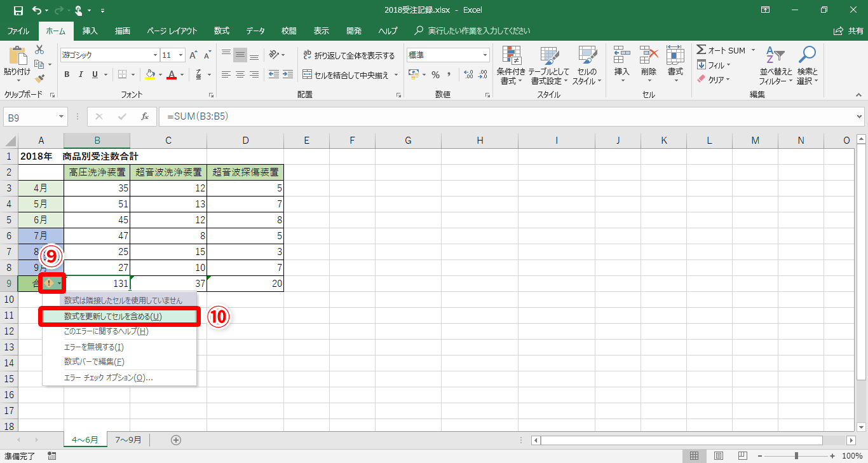Switch to the 挿入 ribbon tab

pyautogui.click(x=90, y=31)
